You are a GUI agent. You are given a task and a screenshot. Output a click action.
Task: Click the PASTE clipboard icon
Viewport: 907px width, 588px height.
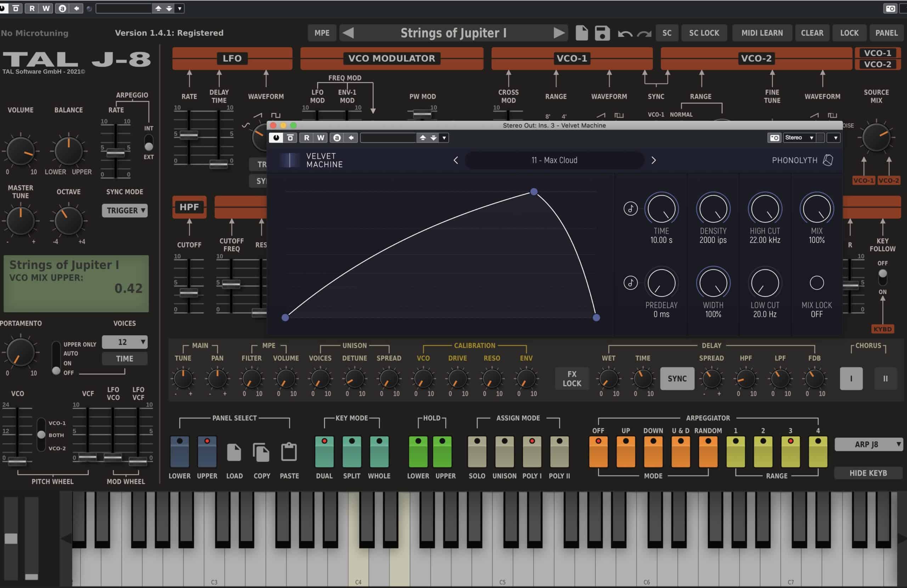289,452
